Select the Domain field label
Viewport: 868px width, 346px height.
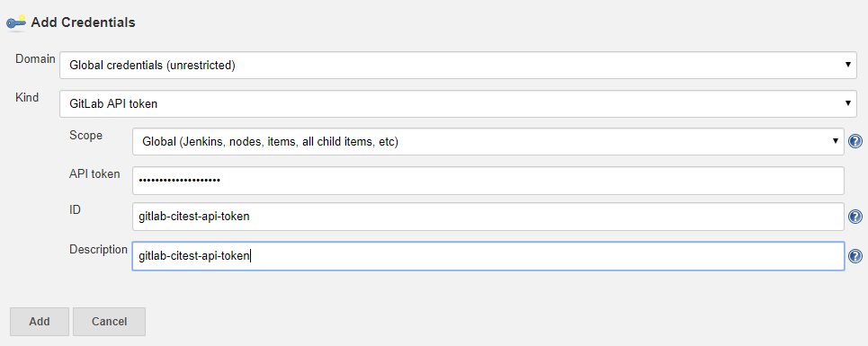35,59
